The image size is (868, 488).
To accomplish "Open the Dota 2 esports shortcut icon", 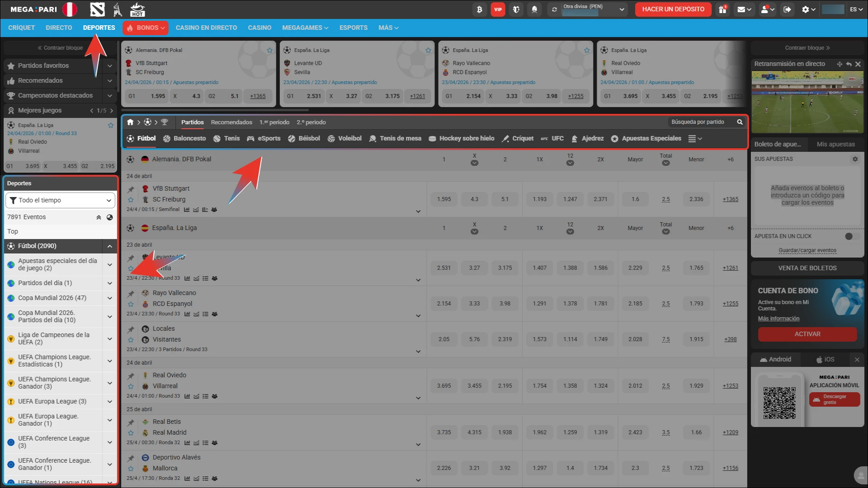I will [x=97, y=9].
